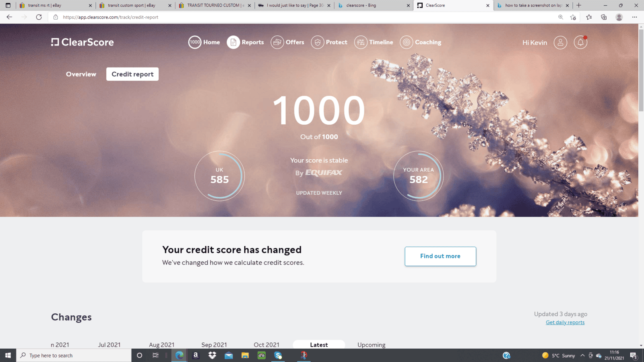Close the active ClearScore tab

point(488,5)
